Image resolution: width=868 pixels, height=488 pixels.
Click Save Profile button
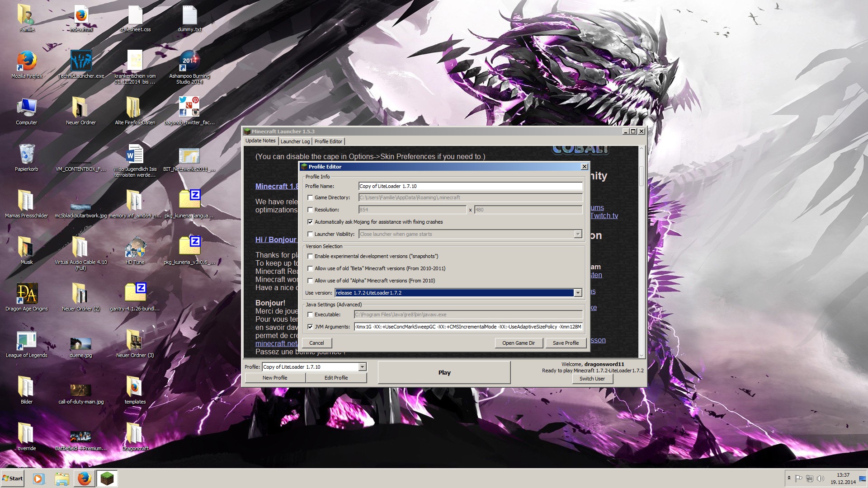coord(565,343)
